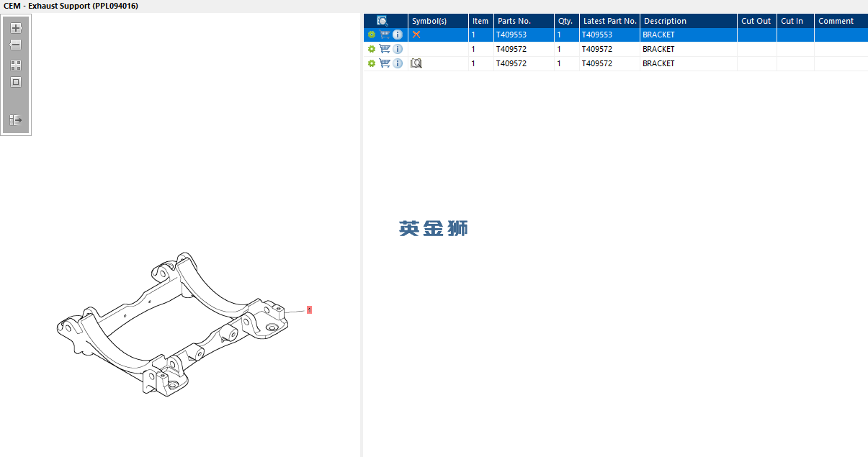Click the exhaust support bracket drawing
The width and height of the screenshot is (868, 457).
(173, 325)
